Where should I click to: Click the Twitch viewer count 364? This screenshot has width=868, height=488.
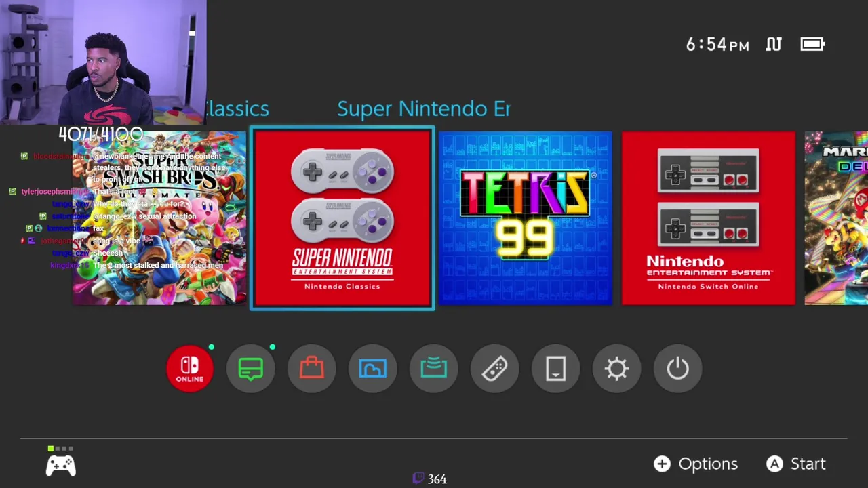coord(430,479)
